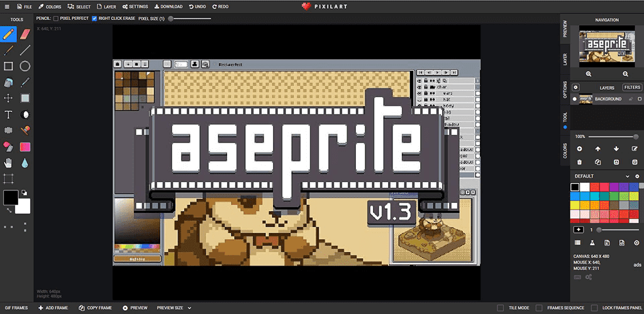The width and height of the screenshot is (644, 314).
Task: Select the Lighten/Darken tool
Action: pyautogui.click(x=25, y=114)
